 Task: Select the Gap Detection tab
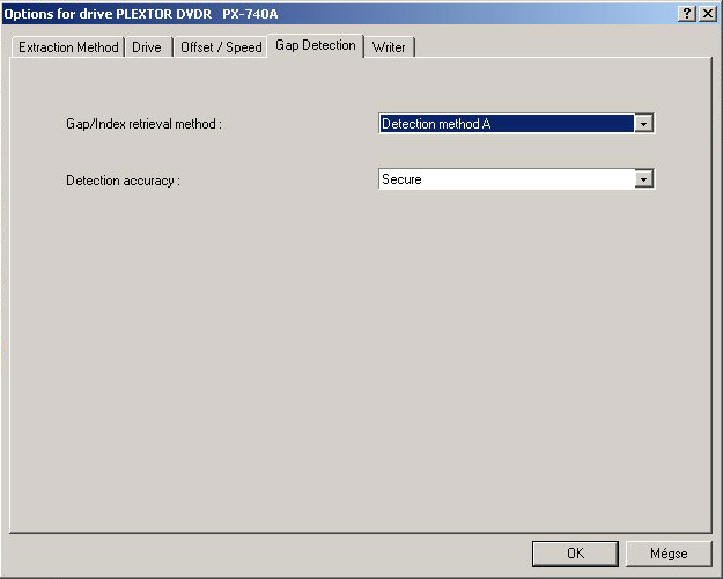pyautogui.click(x=315, y=45)
